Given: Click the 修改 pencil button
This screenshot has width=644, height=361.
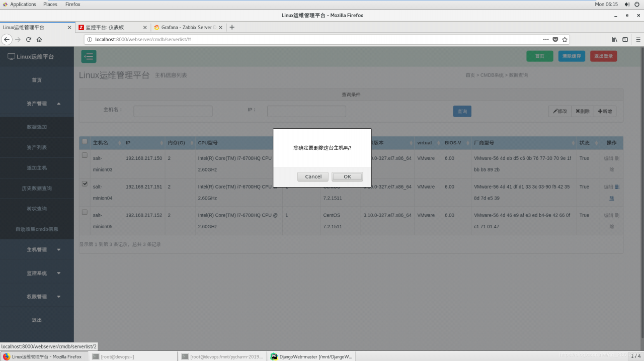Looking at the screenshot, I should (x=560, y=111).
